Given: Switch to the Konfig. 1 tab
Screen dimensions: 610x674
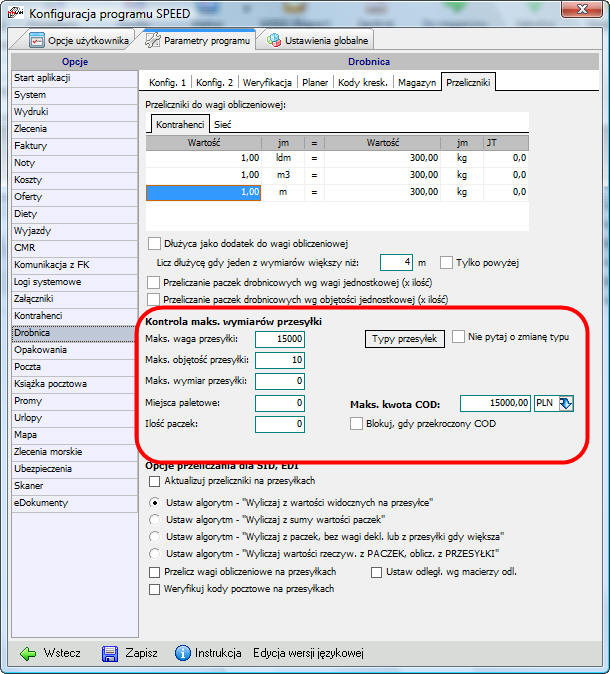Looking at the screenshot, I should pyautogui.click(x=167, y=83).
